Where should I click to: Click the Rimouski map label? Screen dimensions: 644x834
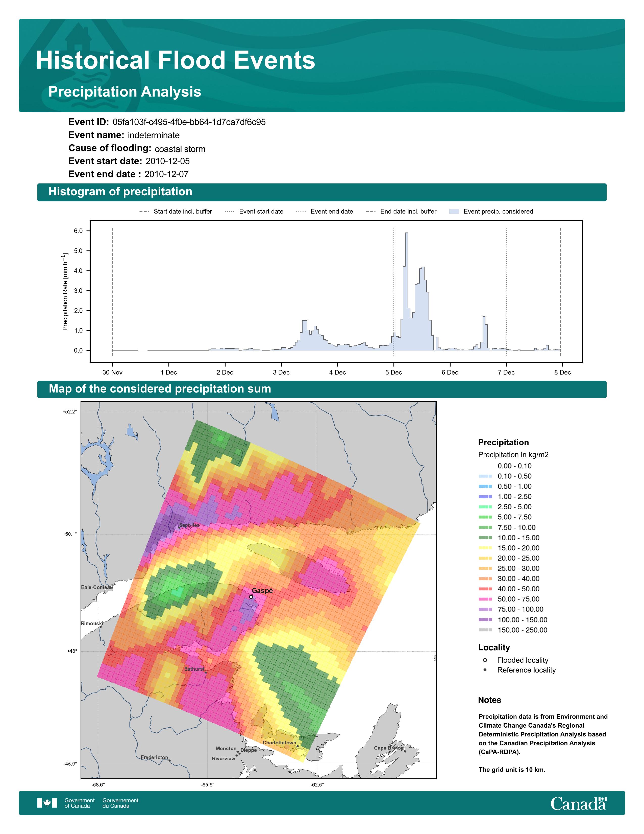[x=92, y=623]
